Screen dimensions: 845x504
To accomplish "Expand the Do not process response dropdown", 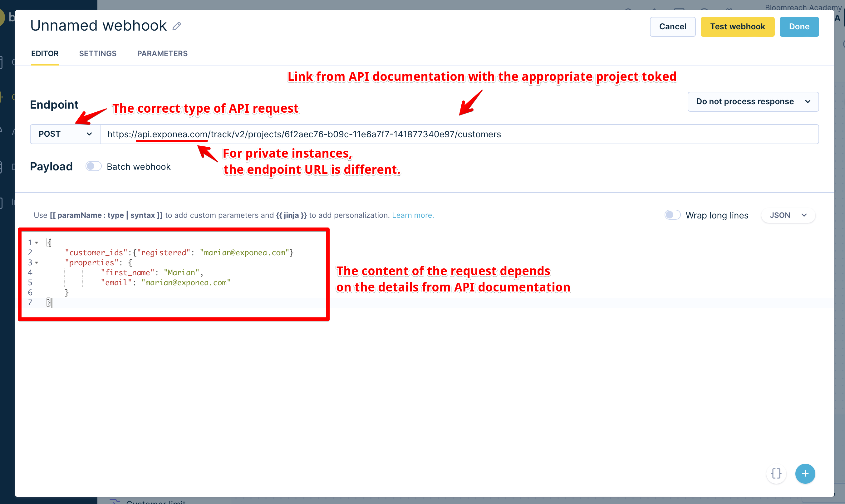I will (x=753, y=101).
